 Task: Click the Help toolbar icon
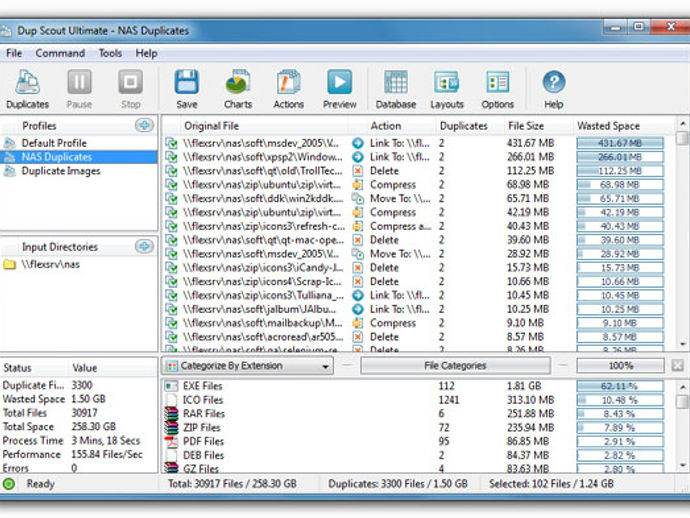point(554,82)
